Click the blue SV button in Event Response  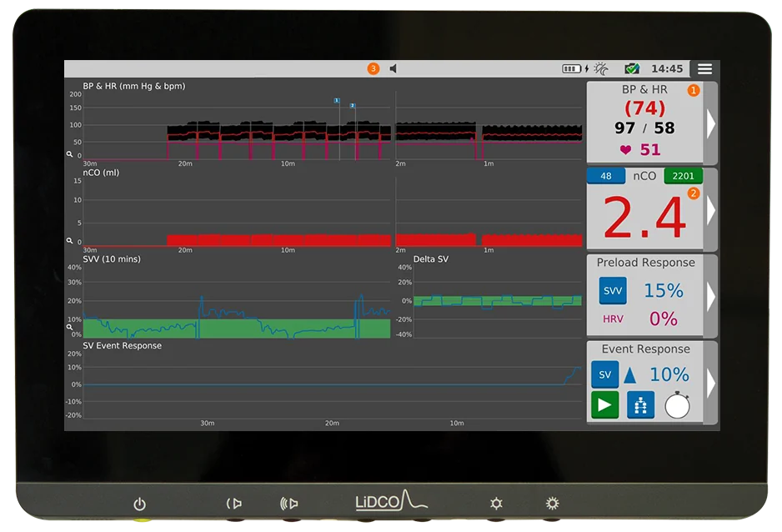click(x=605, y=374)
